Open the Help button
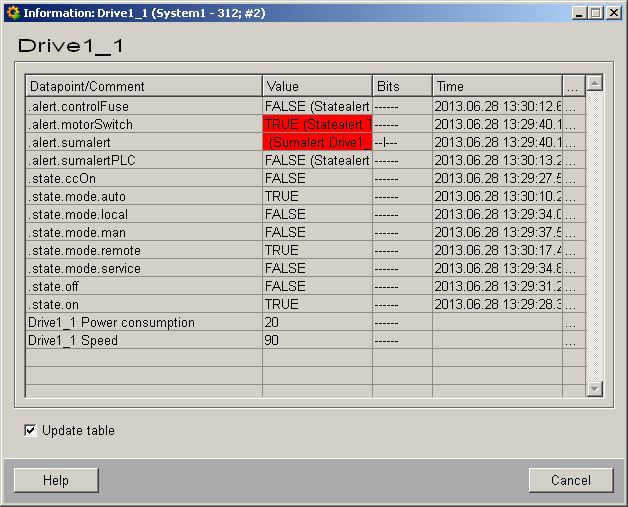 click(56, 480)
